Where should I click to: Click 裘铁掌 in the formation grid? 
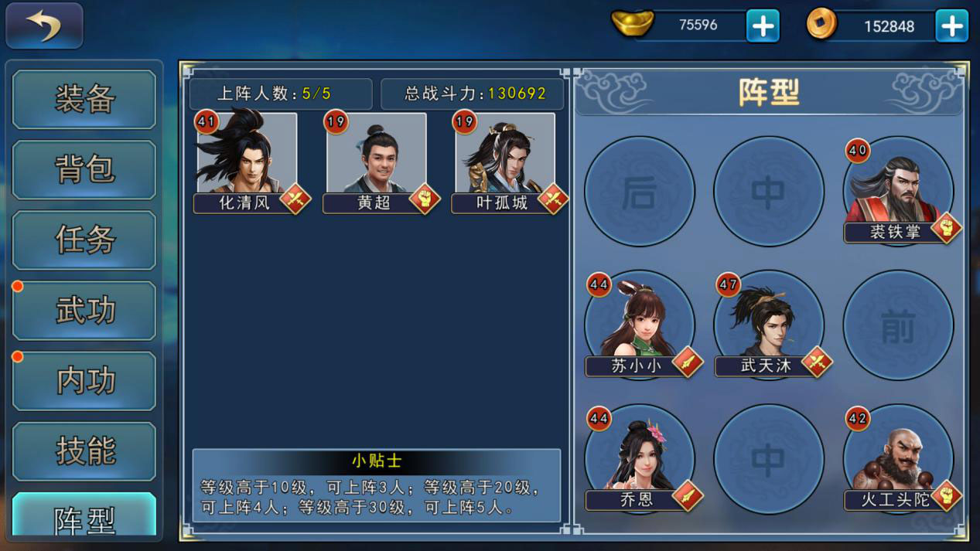(898, 191)
